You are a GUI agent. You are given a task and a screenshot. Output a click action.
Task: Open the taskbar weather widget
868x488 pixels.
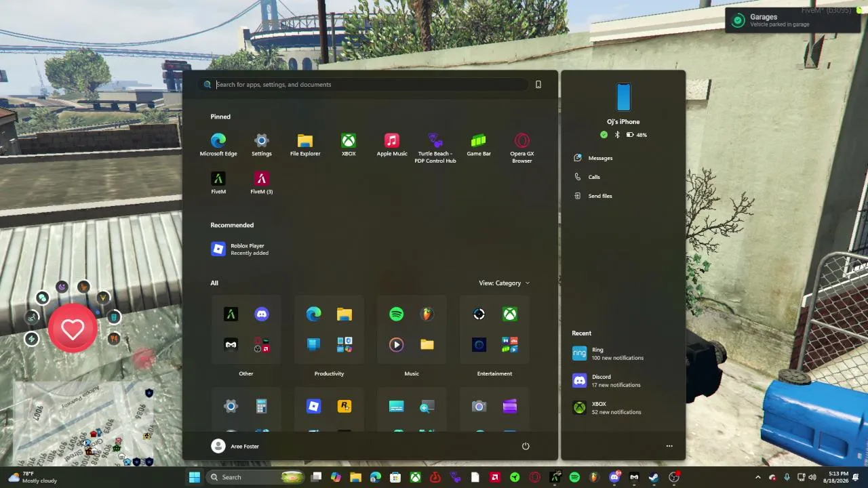tap(33, 477)
